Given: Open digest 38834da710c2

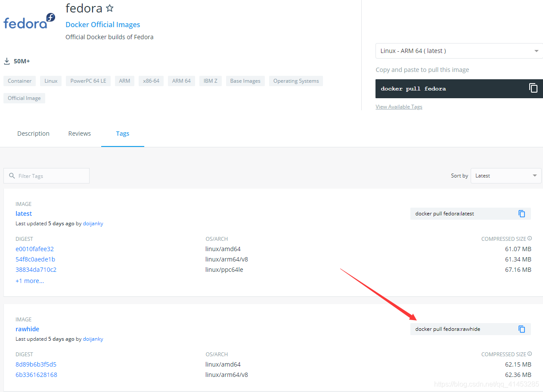Looking at the screenshot, I should [36, 270].
